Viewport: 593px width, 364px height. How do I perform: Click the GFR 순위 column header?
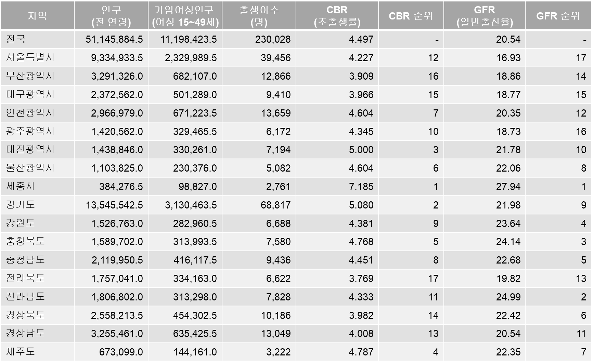point(558,16)
